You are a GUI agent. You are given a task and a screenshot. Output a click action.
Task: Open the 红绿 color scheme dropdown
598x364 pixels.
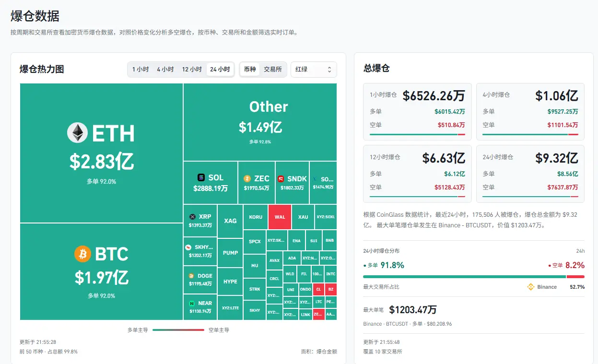pos(314,70)
